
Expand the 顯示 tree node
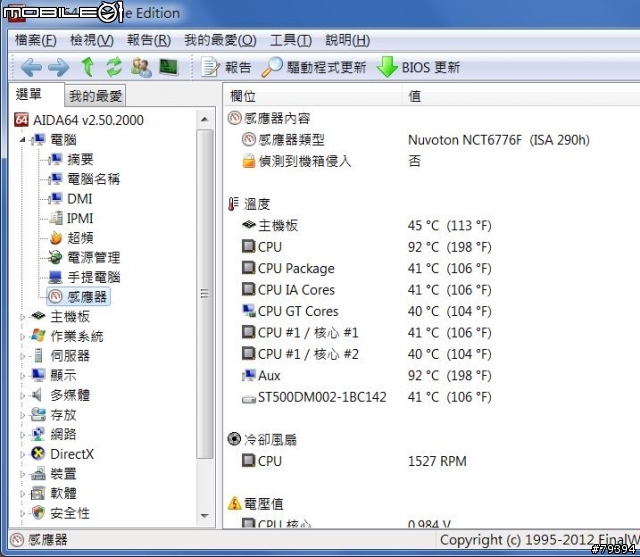(x=22, y=375)
